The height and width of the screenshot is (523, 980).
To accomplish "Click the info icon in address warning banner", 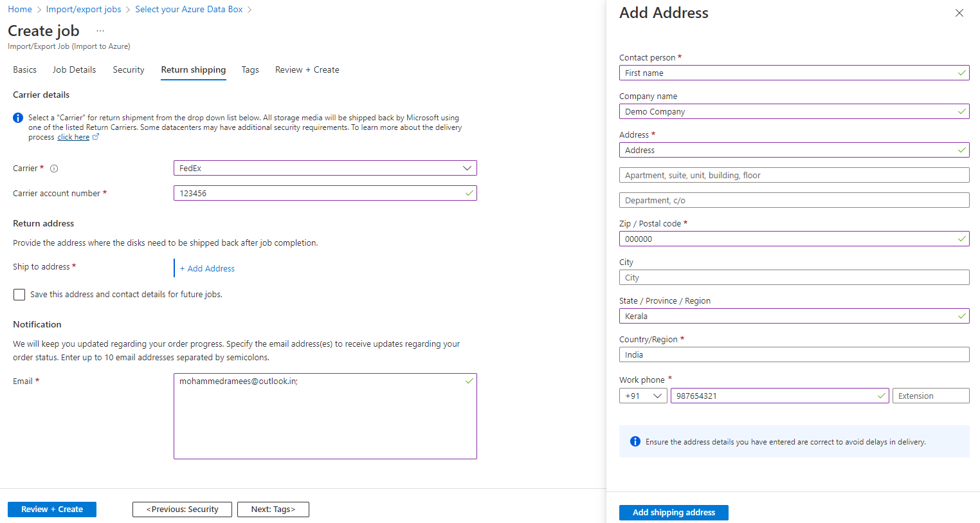I will coord(635,441).
